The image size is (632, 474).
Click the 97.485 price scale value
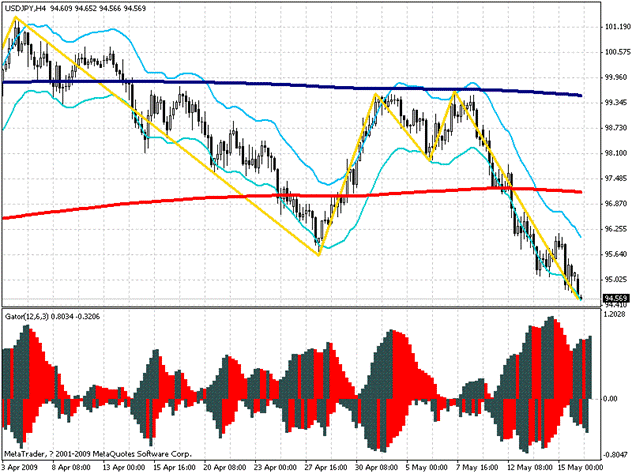click(616, 178)
